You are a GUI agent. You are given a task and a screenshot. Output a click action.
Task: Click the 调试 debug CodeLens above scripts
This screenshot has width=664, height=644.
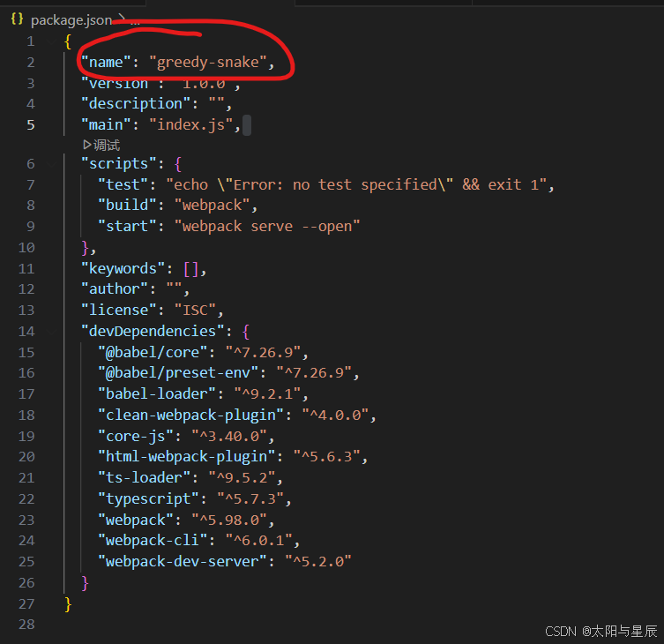point(101,146)
